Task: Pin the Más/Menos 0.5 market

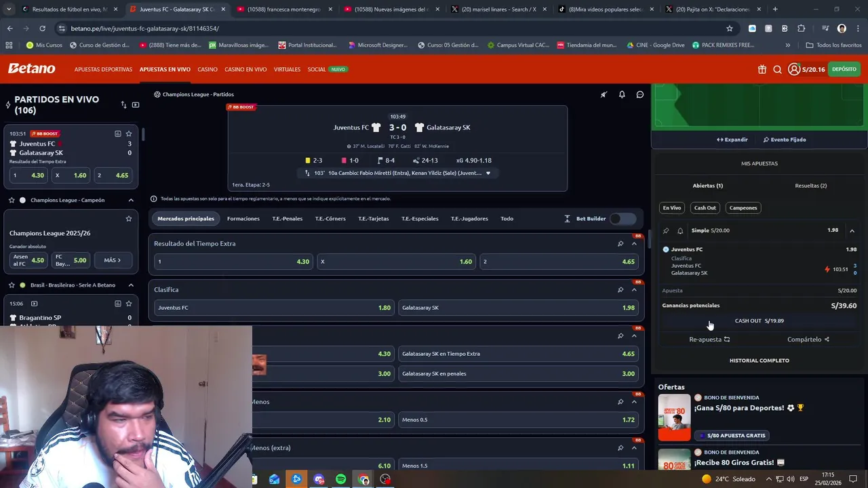Action: tap(620, 401)
